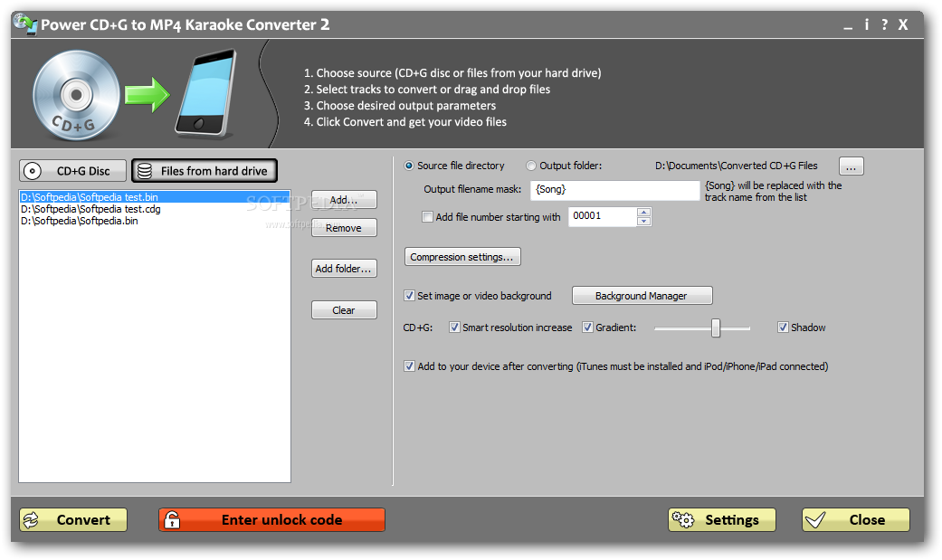Click the Output filename mask field

click(615, 190)
